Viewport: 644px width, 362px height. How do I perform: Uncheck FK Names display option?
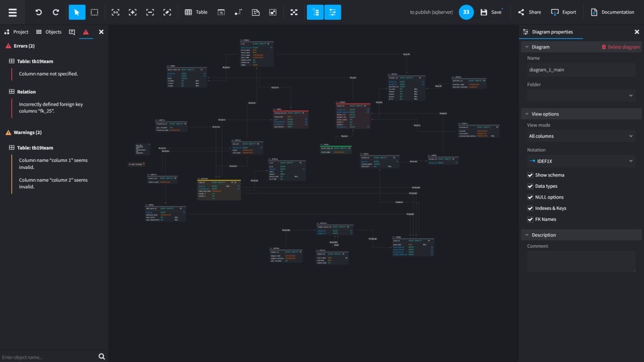[530, 219]
